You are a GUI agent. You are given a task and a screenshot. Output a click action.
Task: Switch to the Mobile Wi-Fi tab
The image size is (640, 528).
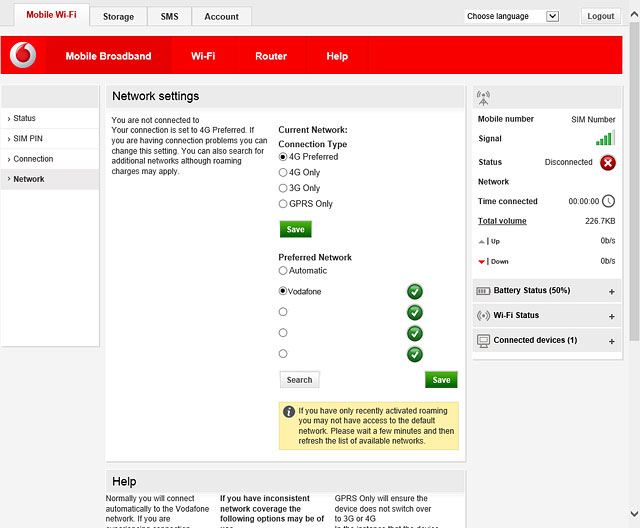[x=51, y=15]
